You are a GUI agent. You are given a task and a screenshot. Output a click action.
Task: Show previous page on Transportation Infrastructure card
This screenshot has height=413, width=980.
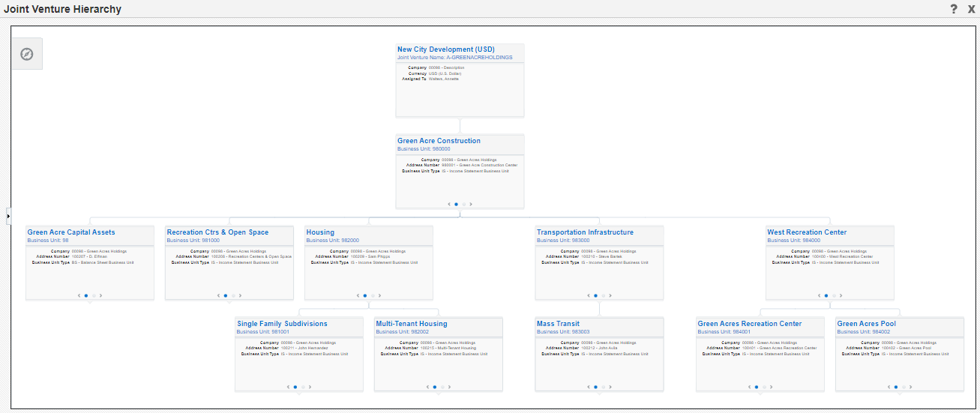pyautogui.click(x=589, y=295)
